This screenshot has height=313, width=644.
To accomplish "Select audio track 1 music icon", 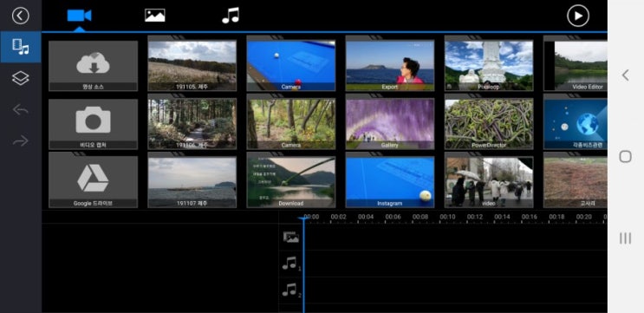I will coord(291,264).
